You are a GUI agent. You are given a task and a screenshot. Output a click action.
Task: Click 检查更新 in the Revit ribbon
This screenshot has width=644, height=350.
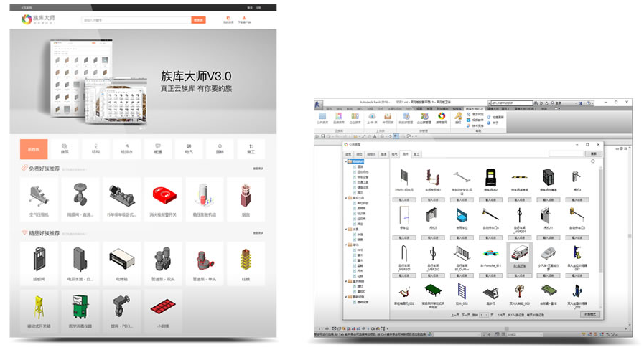click(495, 117)
